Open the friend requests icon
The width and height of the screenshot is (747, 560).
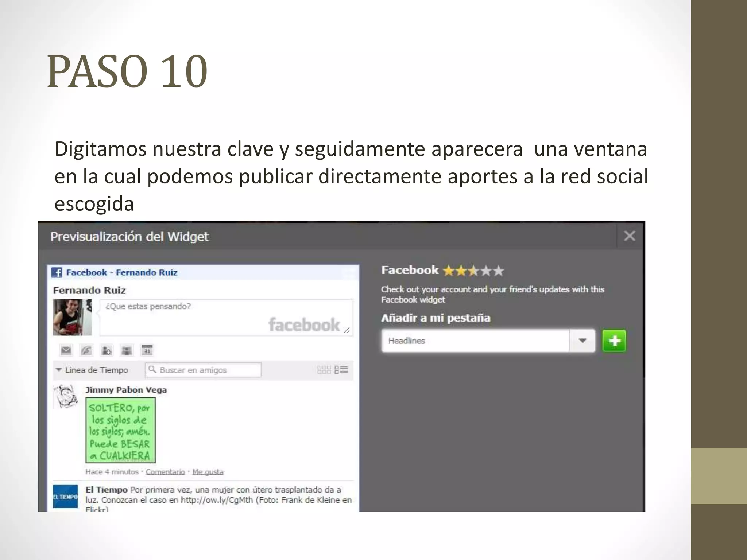pos(107,350)
